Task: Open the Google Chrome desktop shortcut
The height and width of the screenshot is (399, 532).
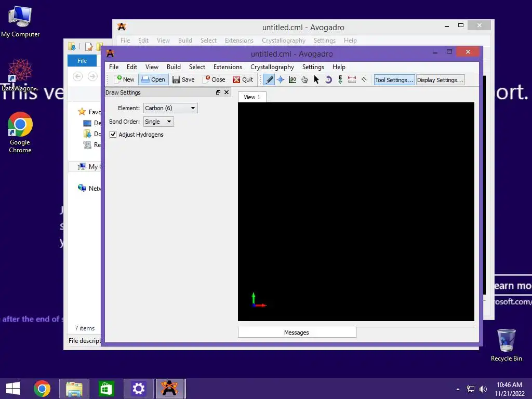Action: 20,132
